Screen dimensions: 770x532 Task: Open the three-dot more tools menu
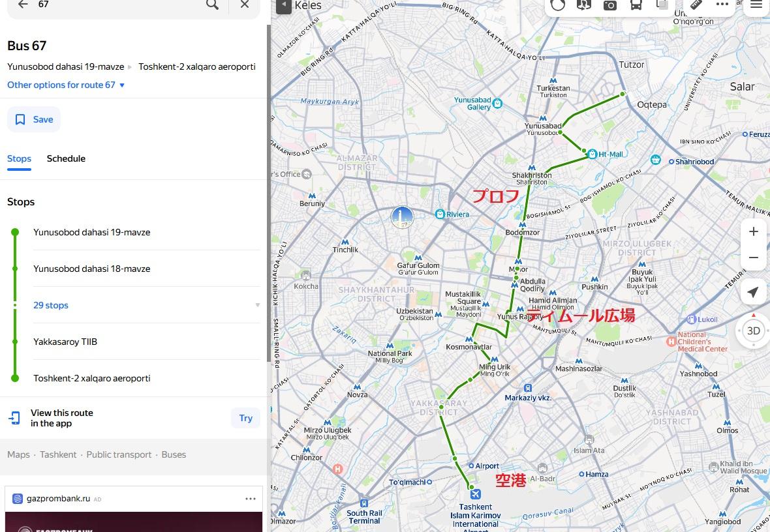(722, 5)
